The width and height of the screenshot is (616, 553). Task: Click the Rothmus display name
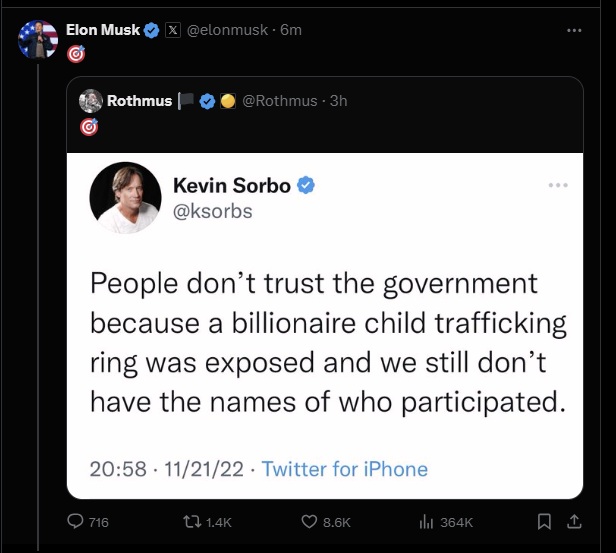pyautogui.click(x=140, y=101)
